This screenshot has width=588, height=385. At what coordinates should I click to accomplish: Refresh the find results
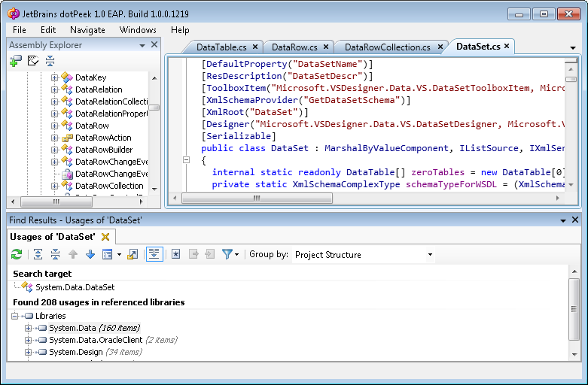point(17,254)
